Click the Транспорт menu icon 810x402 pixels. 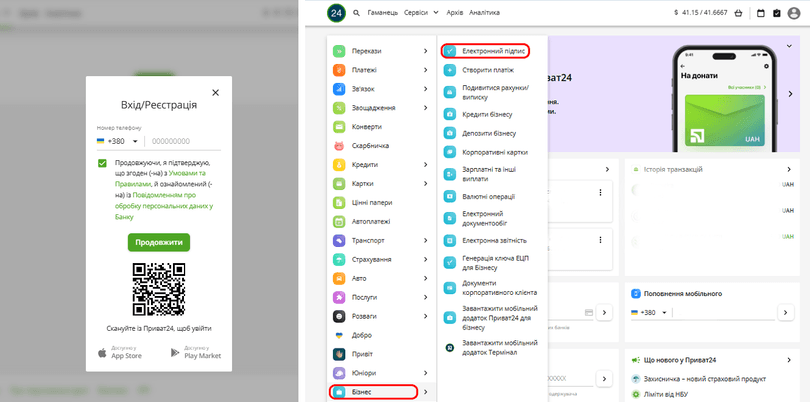pyautogui.click(x=339, y=240)
